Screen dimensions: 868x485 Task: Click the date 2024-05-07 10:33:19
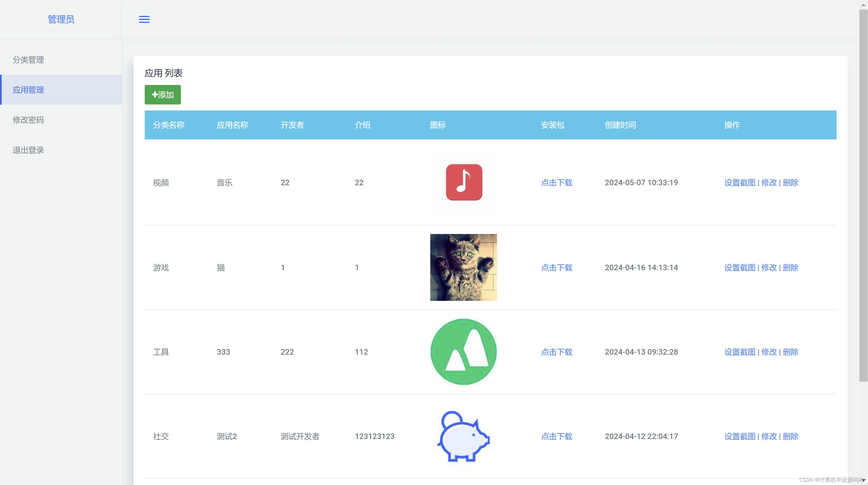pyautogui.click(x=641, y=182)
